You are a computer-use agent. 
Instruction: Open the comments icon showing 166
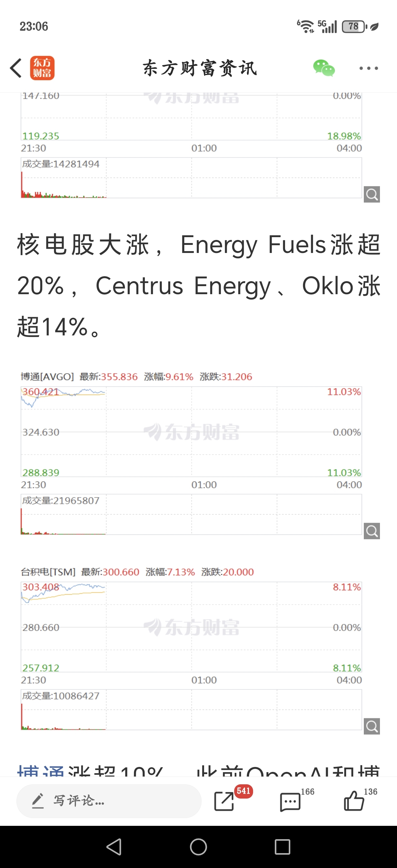click(290, 801)
